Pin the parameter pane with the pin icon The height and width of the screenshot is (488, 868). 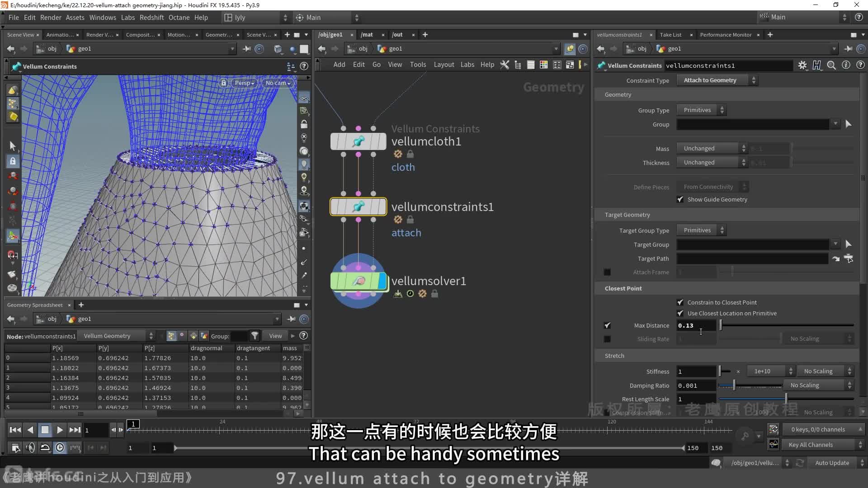(849, 48)
